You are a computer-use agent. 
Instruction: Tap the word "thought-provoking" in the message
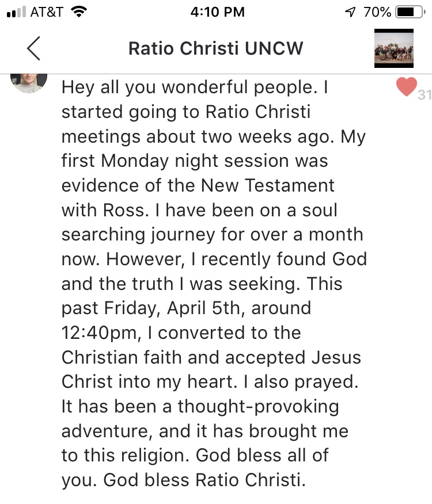[x=258, y=406]
